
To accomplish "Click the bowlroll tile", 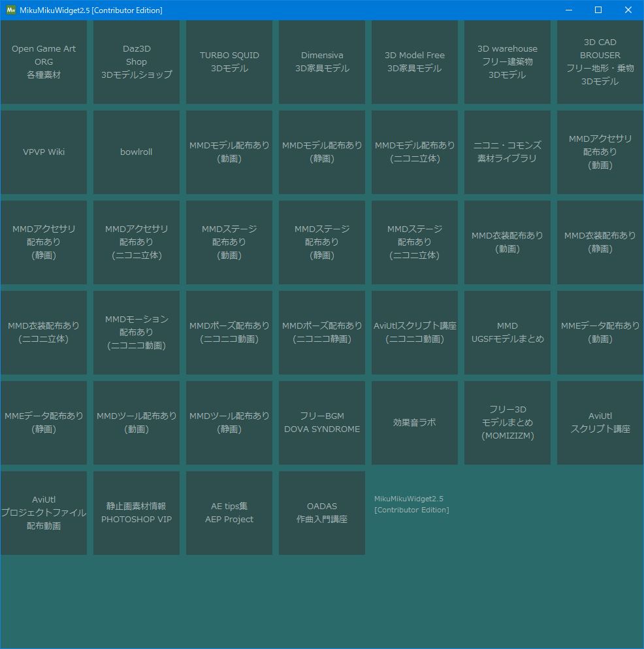I will point(137,152).
